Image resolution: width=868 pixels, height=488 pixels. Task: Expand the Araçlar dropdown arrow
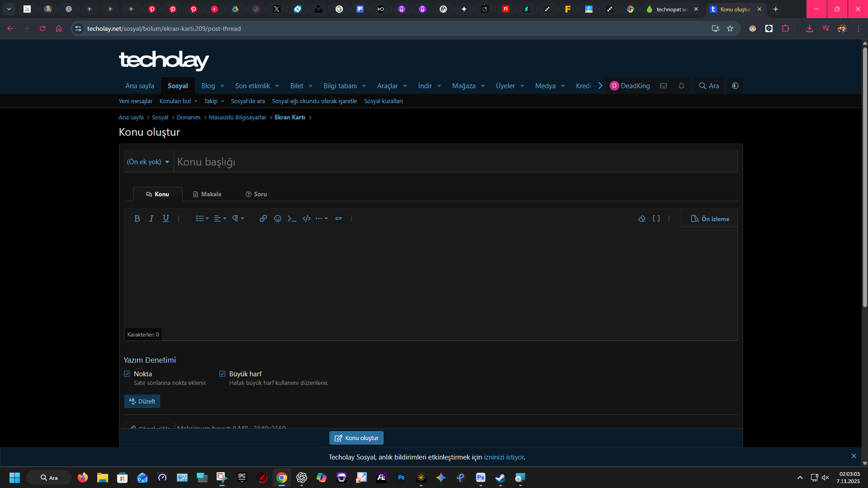click(405, 86)
